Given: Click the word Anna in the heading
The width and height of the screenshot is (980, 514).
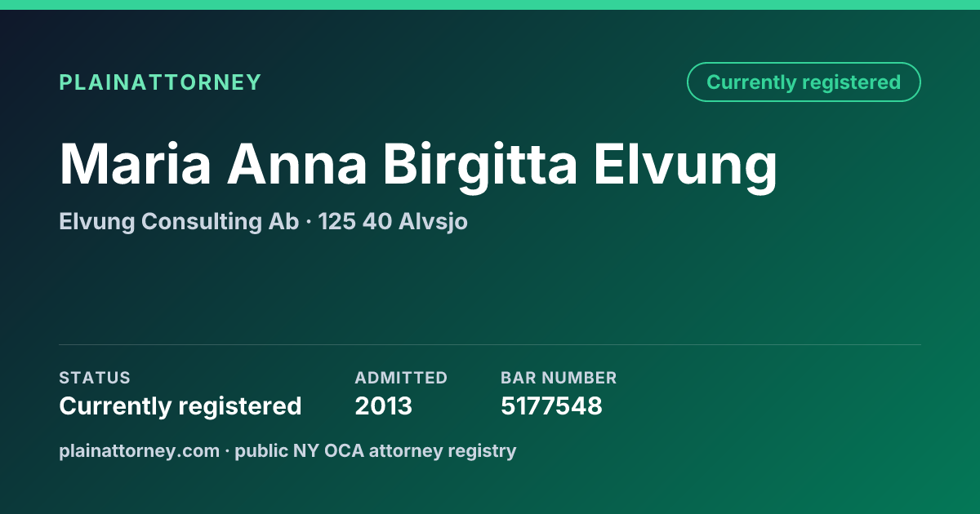Looking at the screenshot, I should coord(297,165).
